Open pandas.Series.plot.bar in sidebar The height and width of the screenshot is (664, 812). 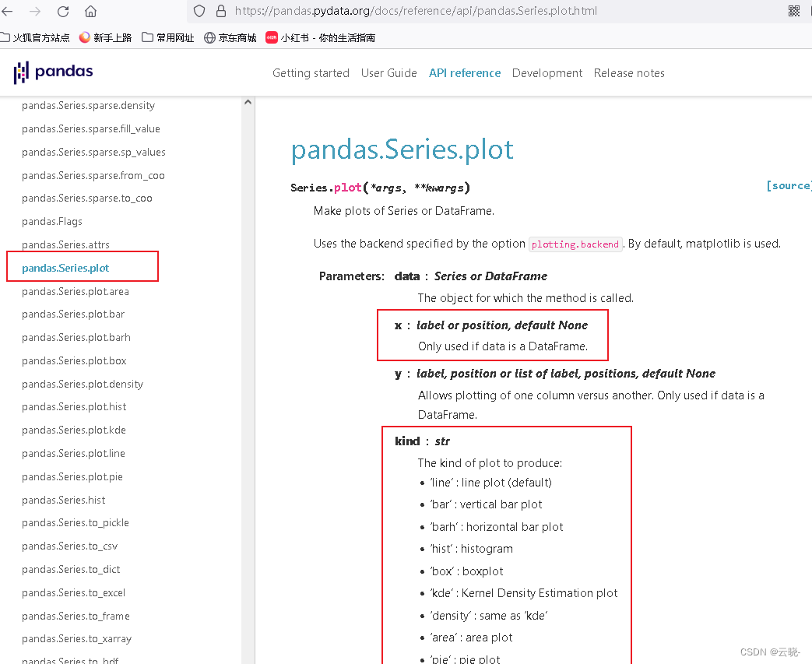[x=73, y=314]
